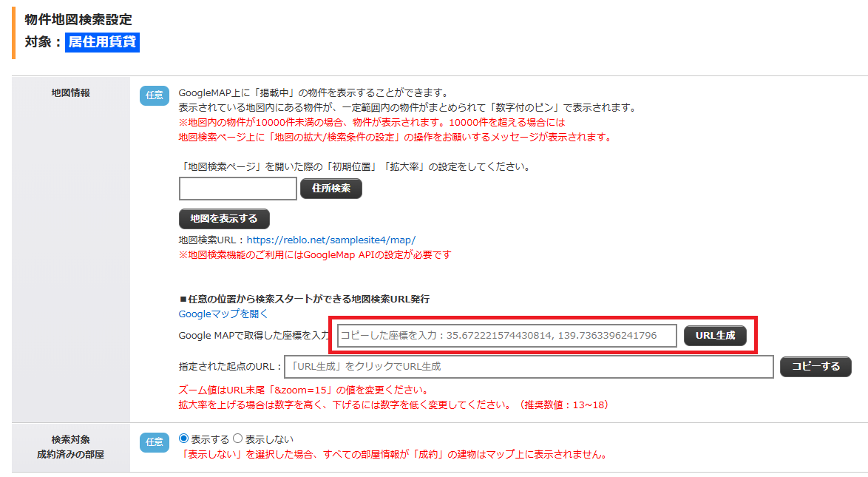Open the reblo.net samplesite4 map link

click(x=330, y=240)
